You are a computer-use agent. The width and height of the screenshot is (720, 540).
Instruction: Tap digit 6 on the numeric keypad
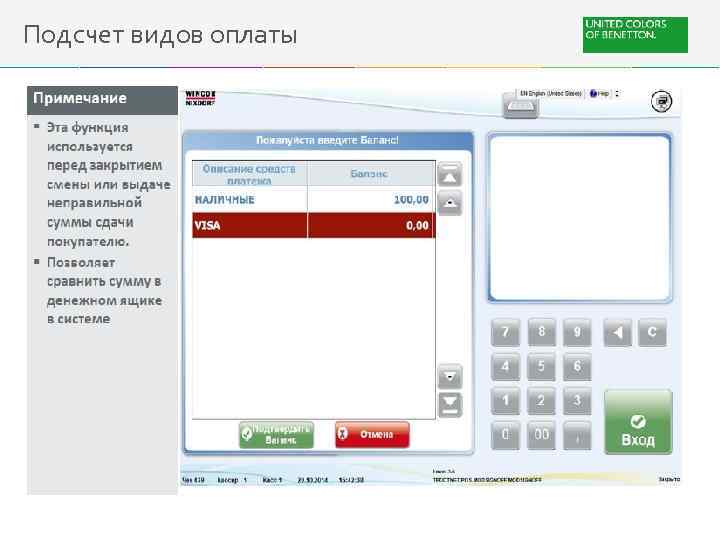pyautogui.click(x=577, y=366)
